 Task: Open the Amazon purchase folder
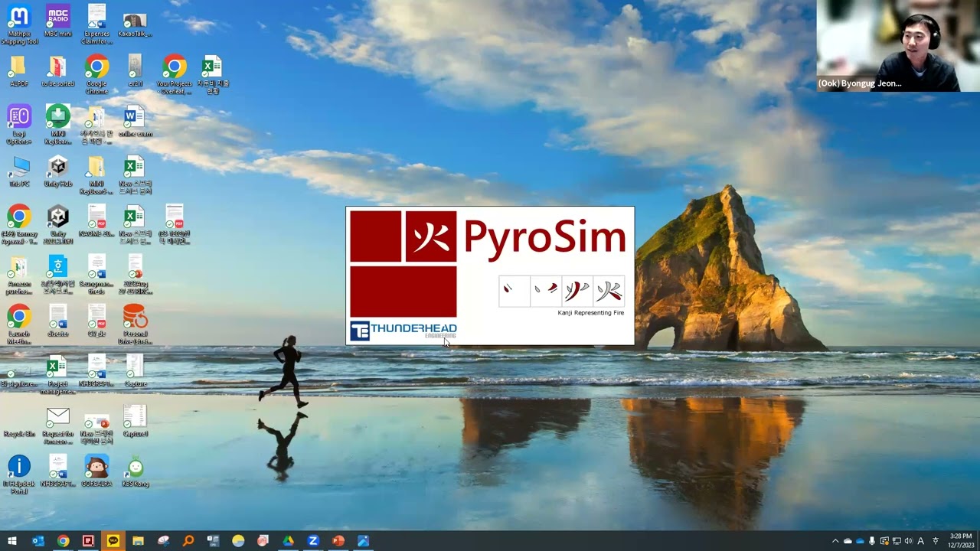19,274
